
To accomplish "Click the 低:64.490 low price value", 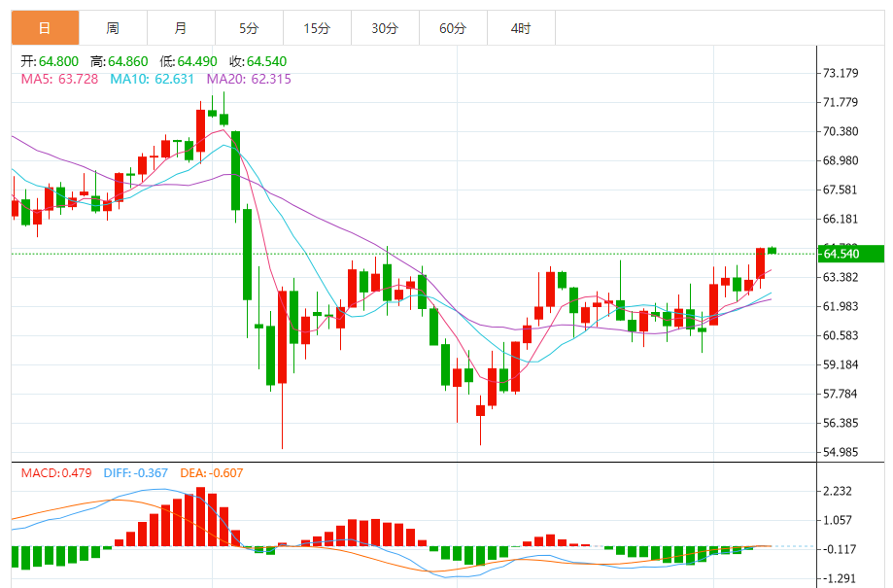I will point(189,61).
